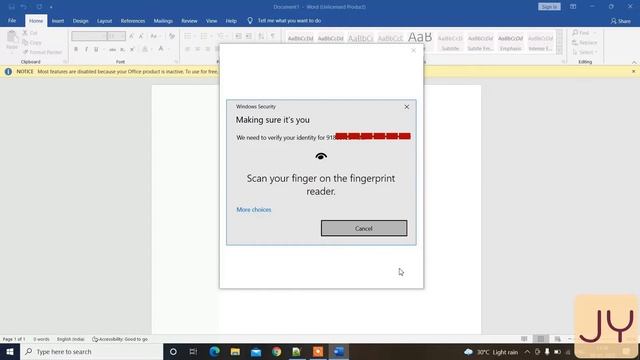Click the English (India) language status
Viewport: 640px width, 360px height.
pos(70,339)
